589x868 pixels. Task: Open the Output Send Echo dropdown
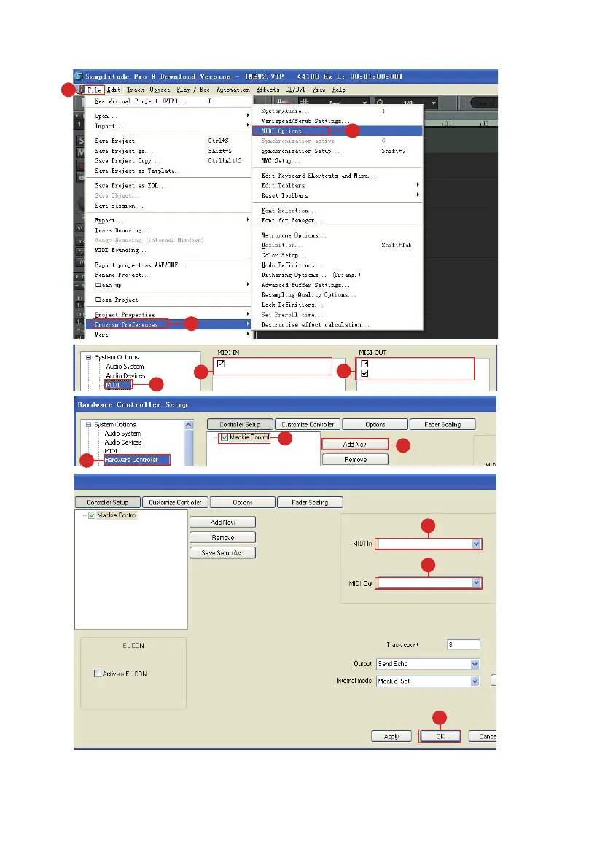click(x=475, y=664)
